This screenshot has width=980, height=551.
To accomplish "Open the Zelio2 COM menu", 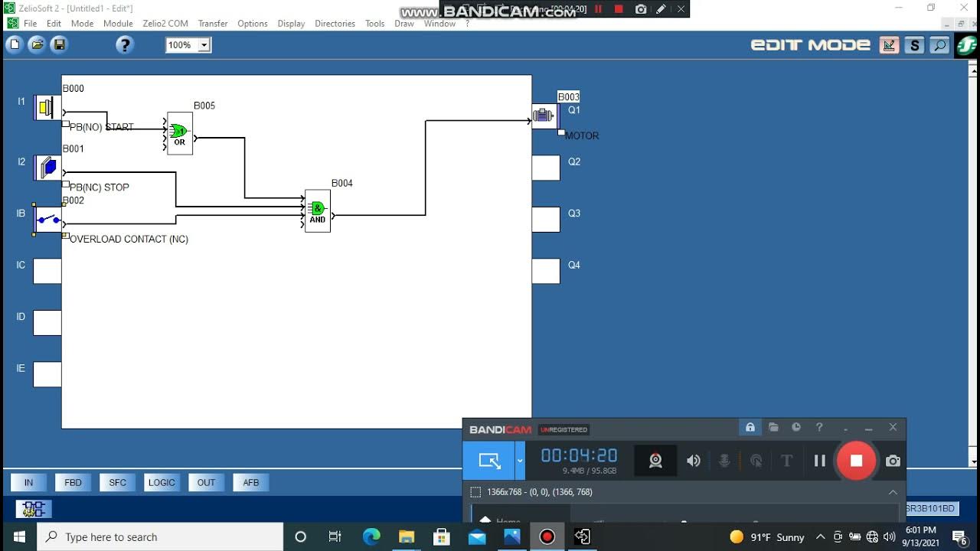I will coord(165,24).
